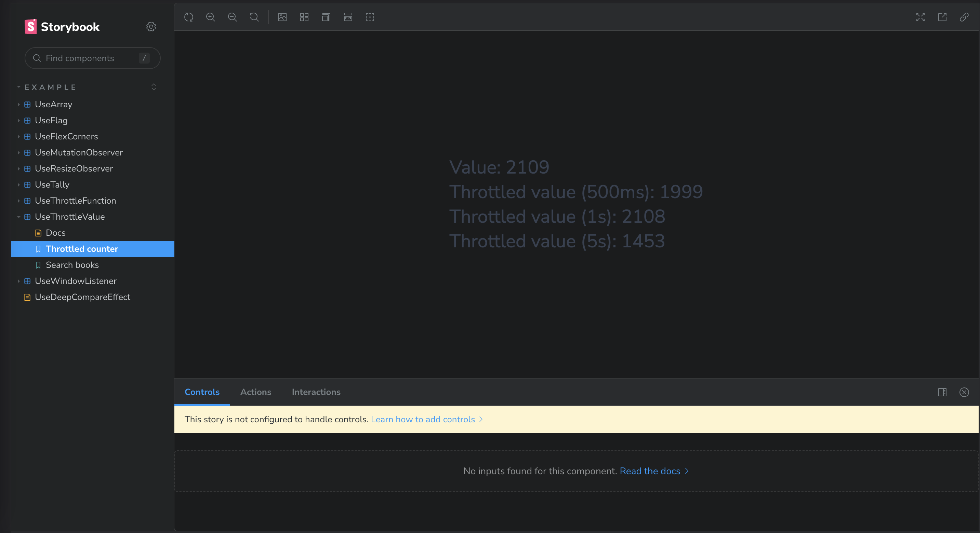
Task: Reset the canvas zoom level
Action: point(254,17)
